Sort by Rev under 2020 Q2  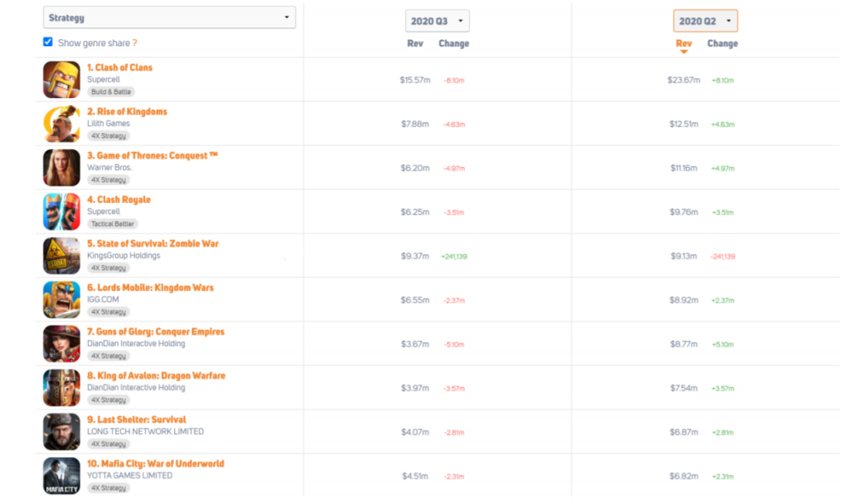click(684, 44)
